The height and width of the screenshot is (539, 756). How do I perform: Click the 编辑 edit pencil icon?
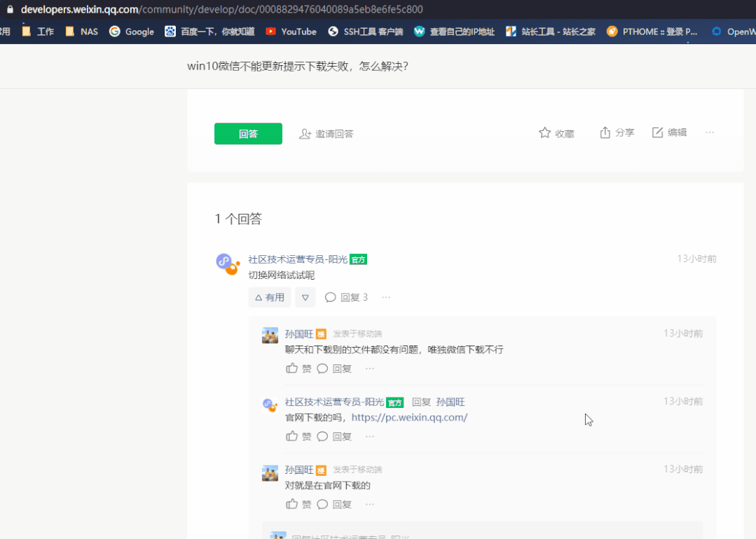[x=658, y=132]
